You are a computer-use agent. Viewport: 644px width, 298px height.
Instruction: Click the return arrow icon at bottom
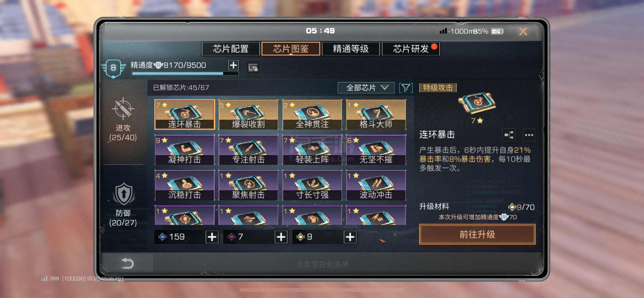pos(127,263)
